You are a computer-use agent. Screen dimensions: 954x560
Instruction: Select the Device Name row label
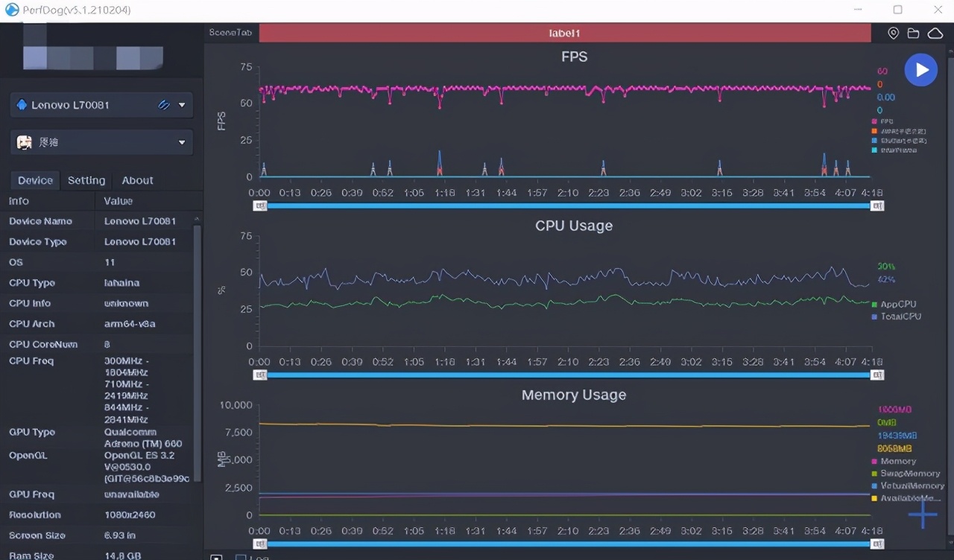coord(40,221)
